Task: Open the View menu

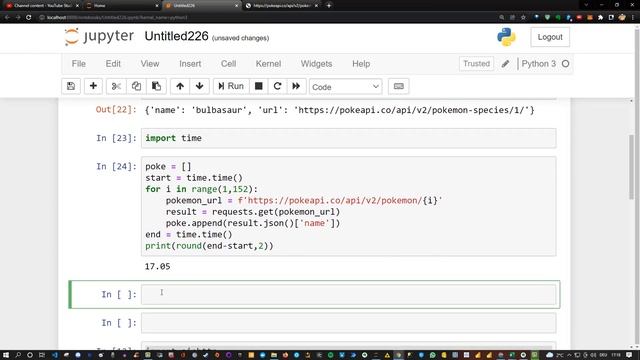Action: coord(150,64)
